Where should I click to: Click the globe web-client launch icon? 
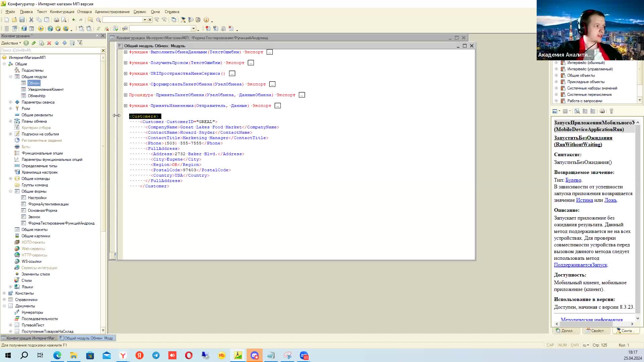point(50,28)
